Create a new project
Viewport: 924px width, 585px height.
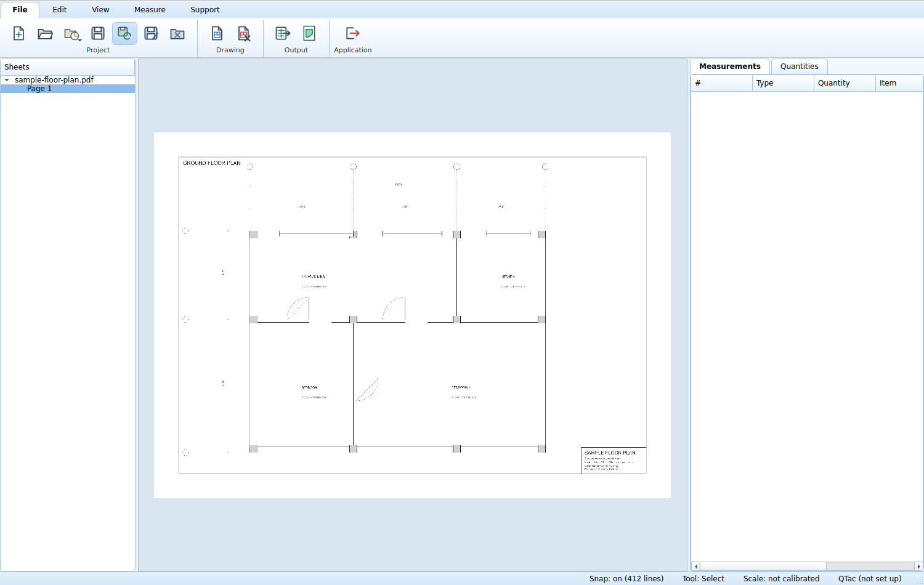tap(19, 33)
